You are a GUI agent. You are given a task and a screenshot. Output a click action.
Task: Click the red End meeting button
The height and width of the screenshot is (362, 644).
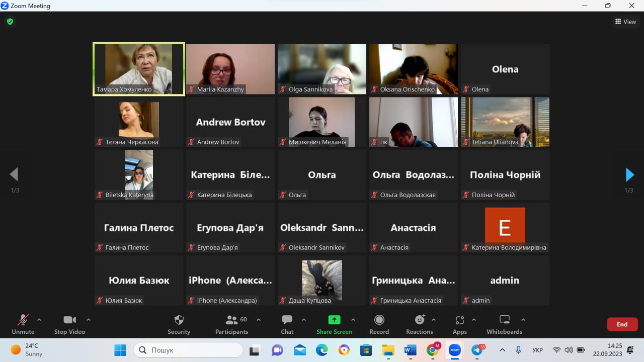pyautogui.click(x=622, y=324)
